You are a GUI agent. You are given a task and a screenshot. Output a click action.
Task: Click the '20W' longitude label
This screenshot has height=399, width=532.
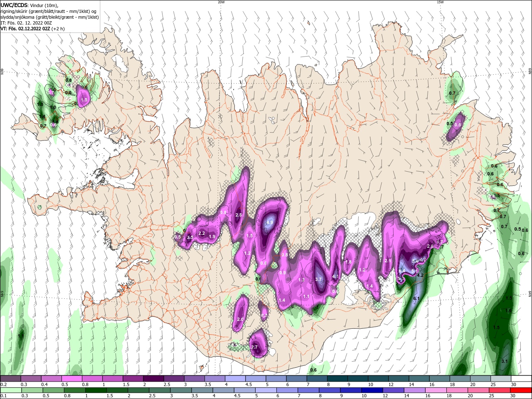click(221, 2)
